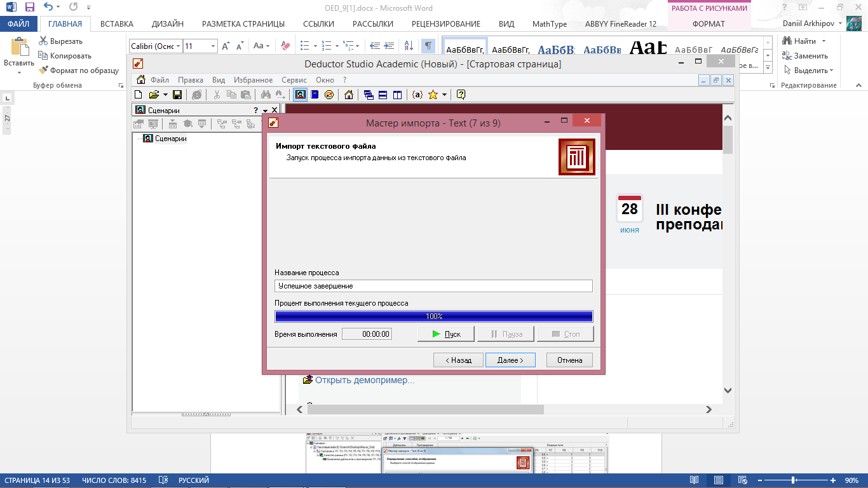Tile windows vertically in Deductor toolbar
The image size is (868, 488).
pyautogui.click(x=397, y=95)
